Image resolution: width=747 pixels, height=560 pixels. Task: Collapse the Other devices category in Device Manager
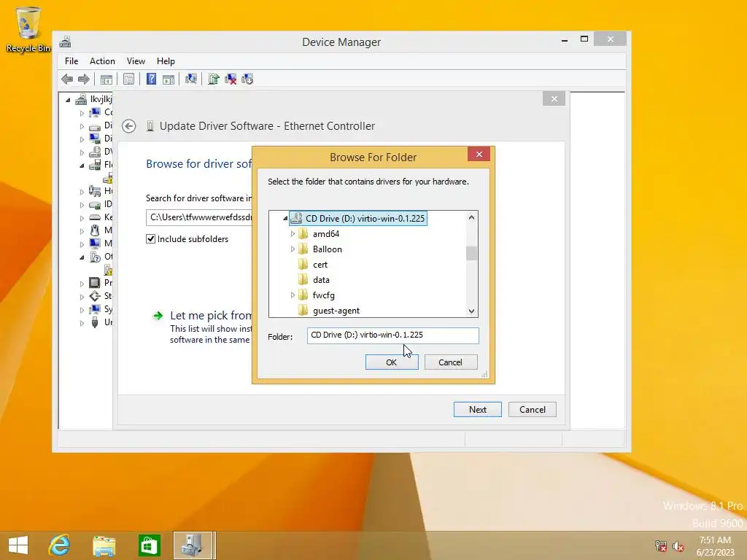(x=82, y=257)
